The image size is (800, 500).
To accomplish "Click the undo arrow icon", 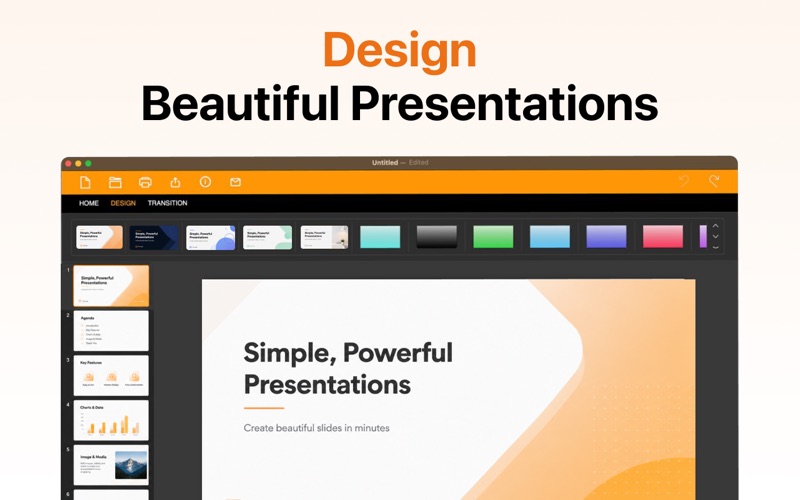I will coord(684,181).
